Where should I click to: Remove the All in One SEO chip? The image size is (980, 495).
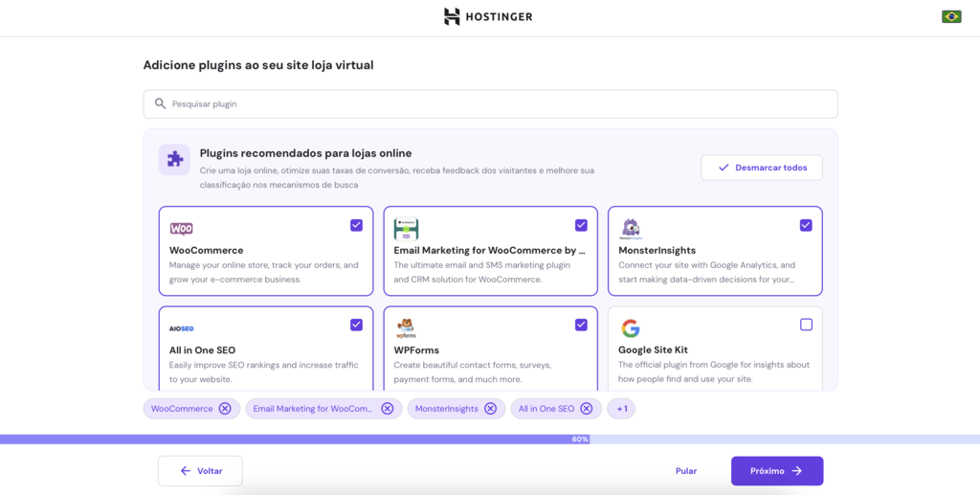(587, 409)
